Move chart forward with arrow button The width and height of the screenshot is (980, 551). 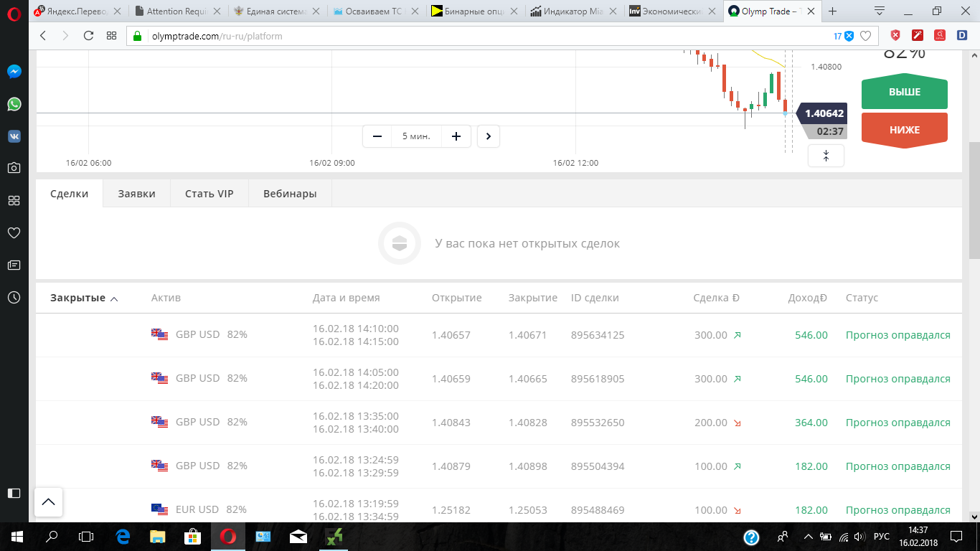click(x=489, y=136)
